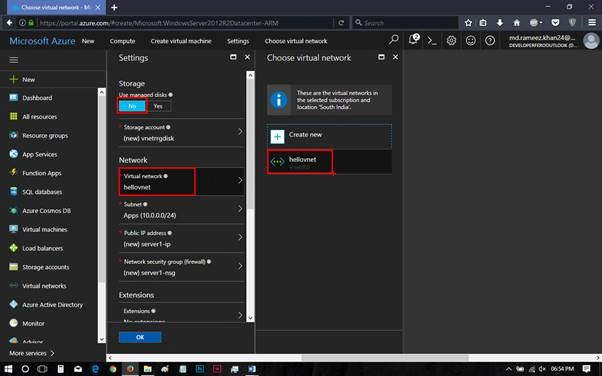Select Choose virtual network breadcrumb

tap(296, 41)
